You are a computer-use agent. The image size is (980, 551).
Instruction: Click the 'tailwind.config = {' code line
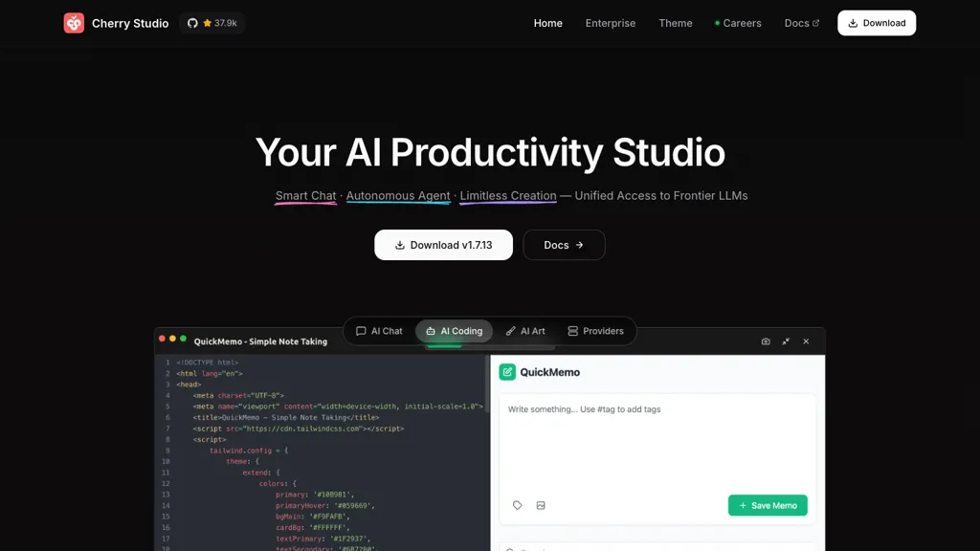click(249, 451)
